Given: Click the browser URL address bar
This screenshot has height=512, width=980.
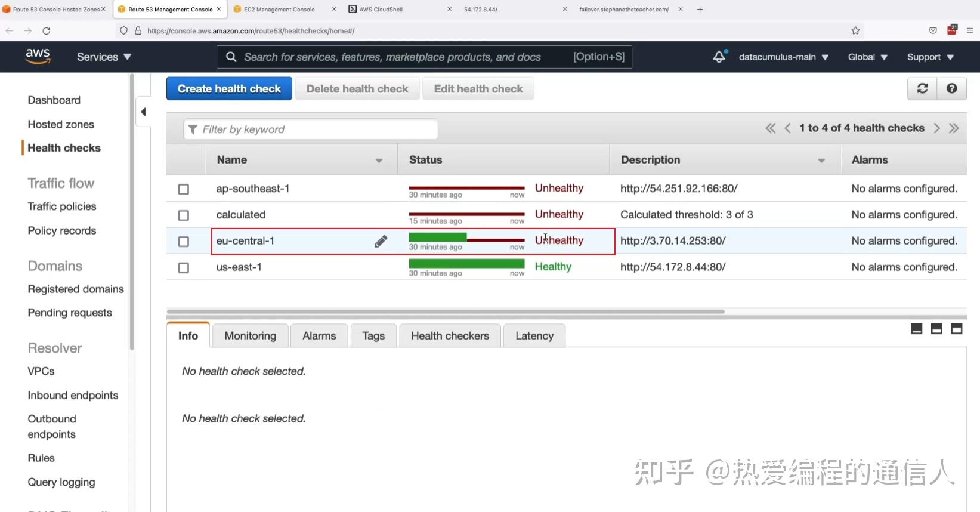Looking at the screenshot, I should (x=489, y=30).
